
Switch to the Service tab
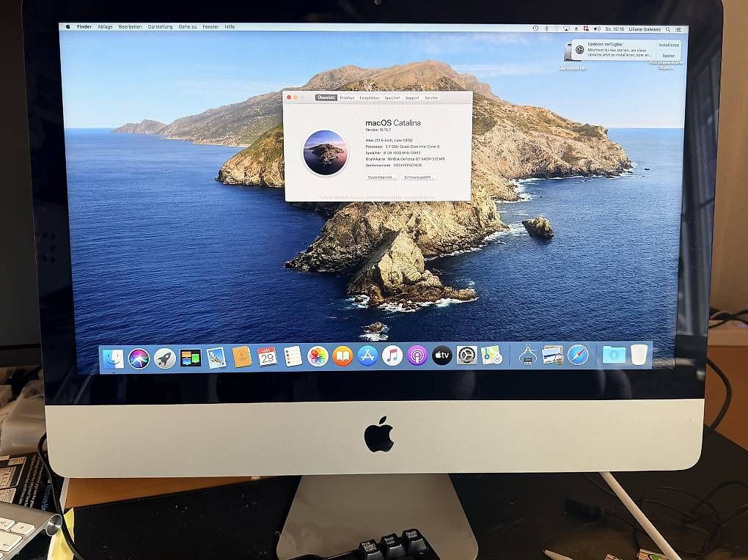(431, 97)
